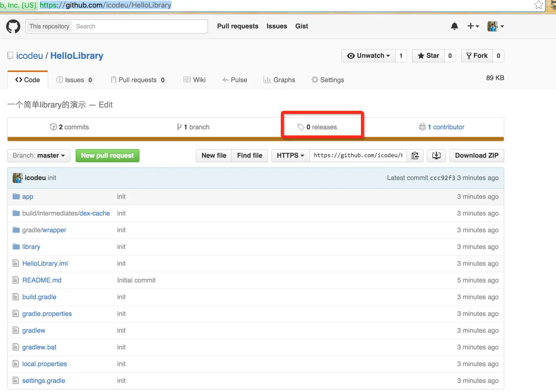Focus the repository search field
The image size is (556, 392).
click(139, 26)
